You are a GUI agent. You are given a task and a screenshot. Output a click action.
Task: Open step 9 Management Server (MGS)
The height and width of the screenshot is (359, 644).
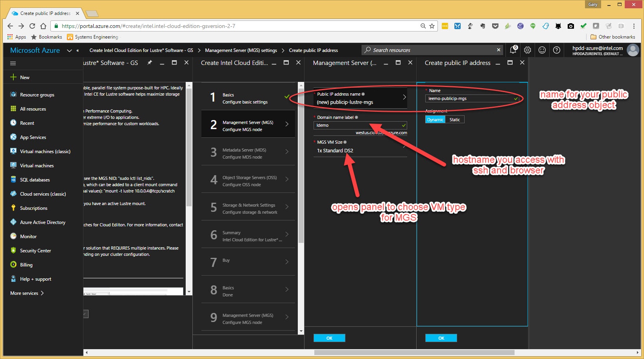click(x=248, y=317)
